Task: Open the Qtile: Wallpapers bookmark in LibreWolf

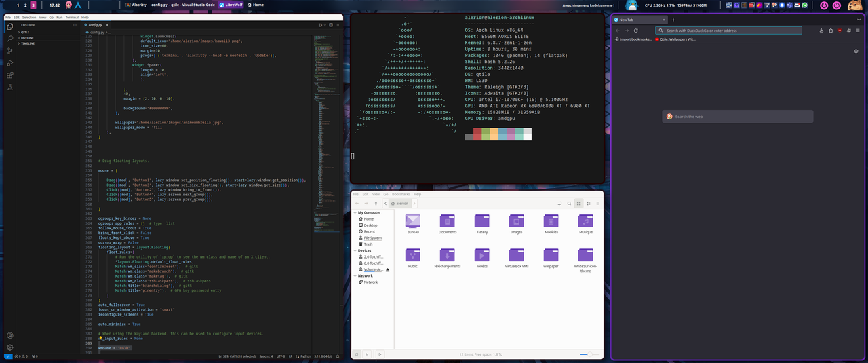Action: point(675,39)
